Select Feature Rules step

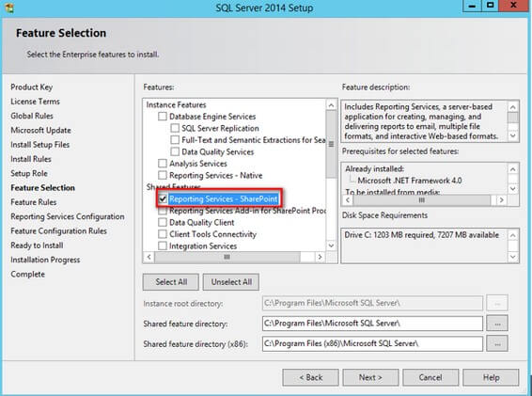tap(33, 202)
